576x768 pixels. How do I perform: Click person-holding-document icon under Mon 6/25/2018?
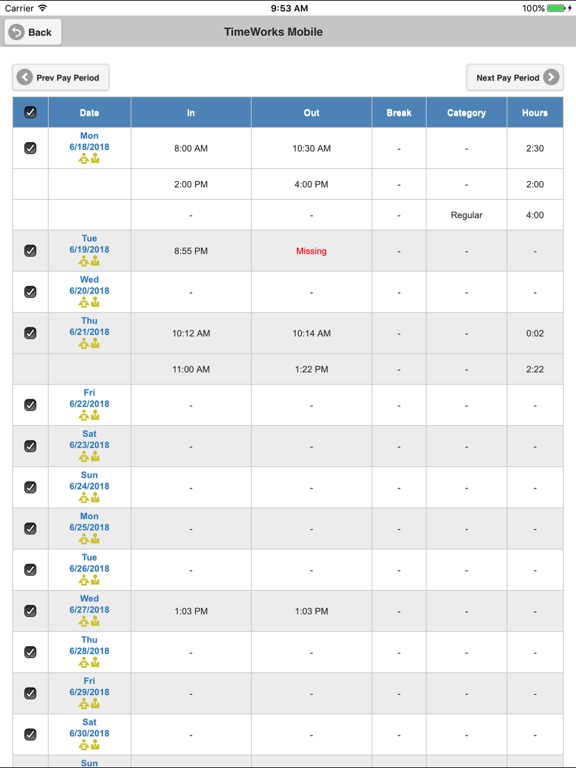click(x=84, y=539)
